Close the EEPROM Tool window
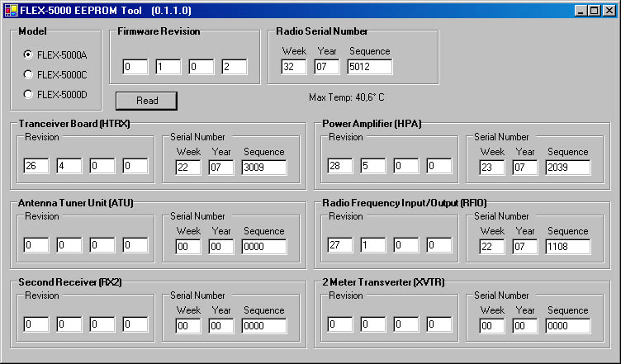This screenshot has height=364, width=621. [x=609, y=10]
